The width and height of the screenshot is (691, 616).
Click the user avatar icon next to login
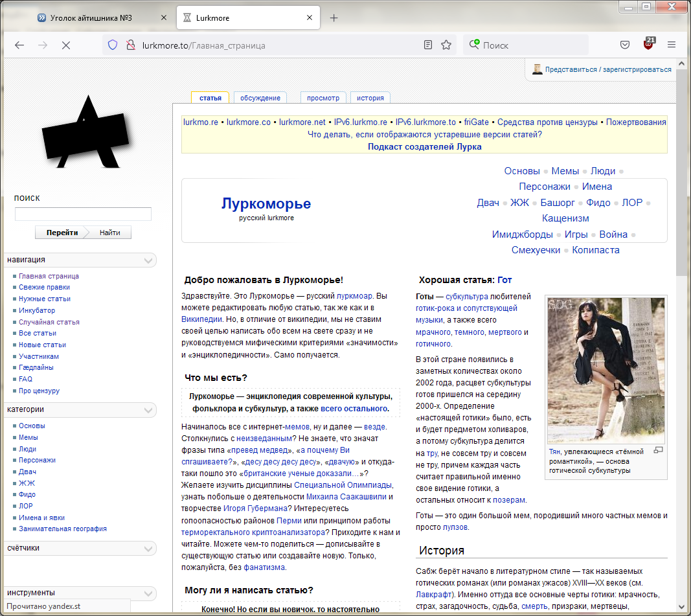point(538,69)
